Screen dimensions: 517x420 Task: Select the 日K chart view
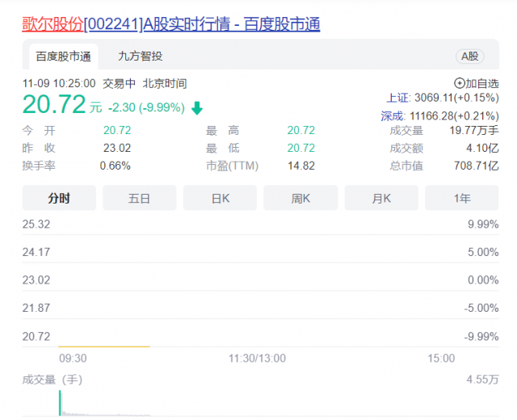click(220, 198)
